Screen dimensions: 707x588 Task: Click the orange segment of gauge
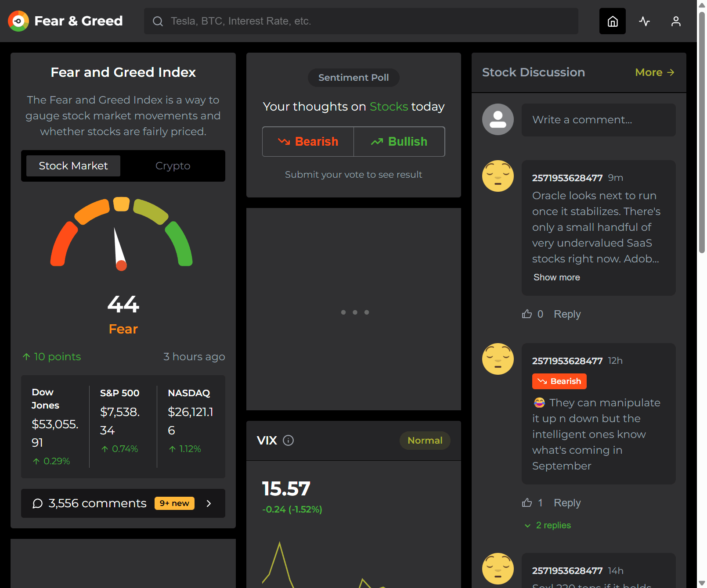click(92, 211)
